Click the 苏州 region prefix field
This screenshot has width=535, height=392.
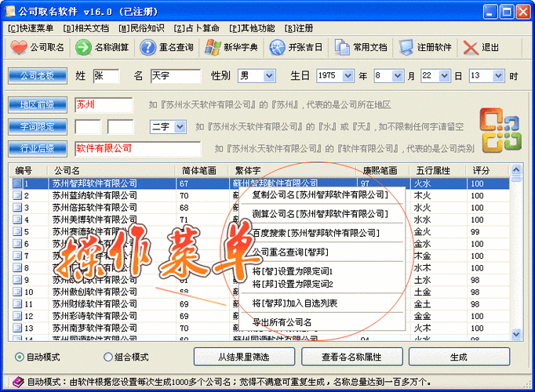[x=104, y=105]
